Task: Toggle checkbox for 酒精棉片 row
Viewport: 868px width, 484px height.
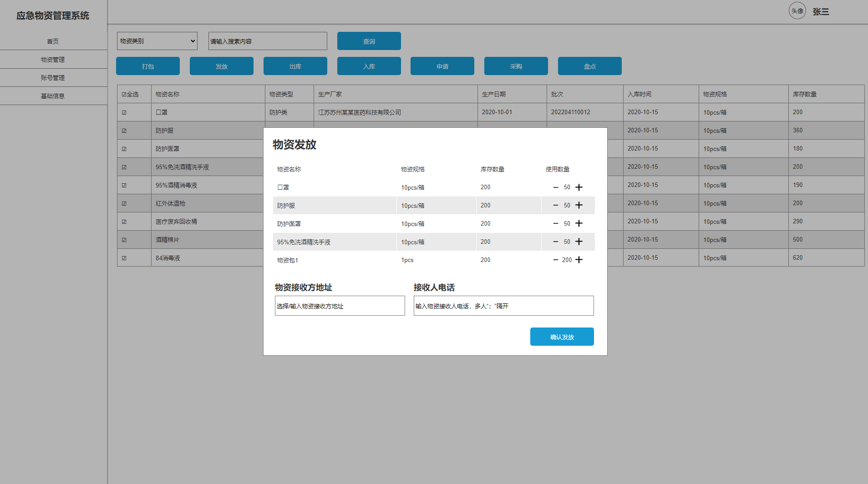Action: [124, 240]
